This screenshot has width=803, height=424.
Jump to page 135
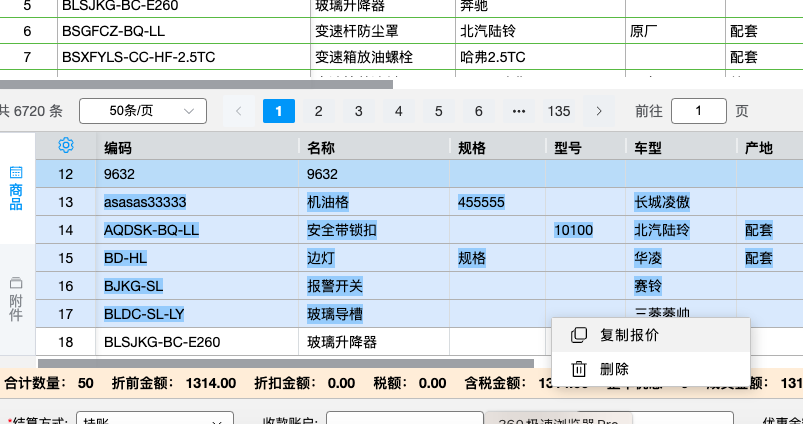559,111
